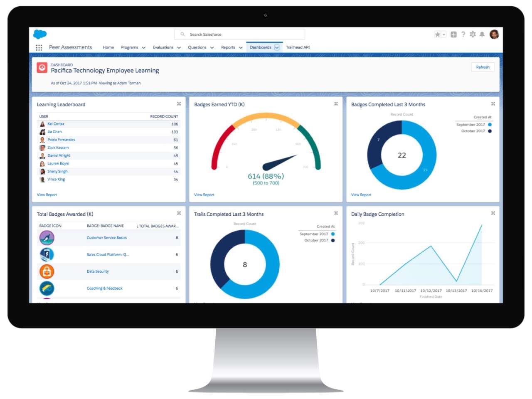Switch to the Reports tab
This screenshot has height=399, width=532.
tap(228, 47)
